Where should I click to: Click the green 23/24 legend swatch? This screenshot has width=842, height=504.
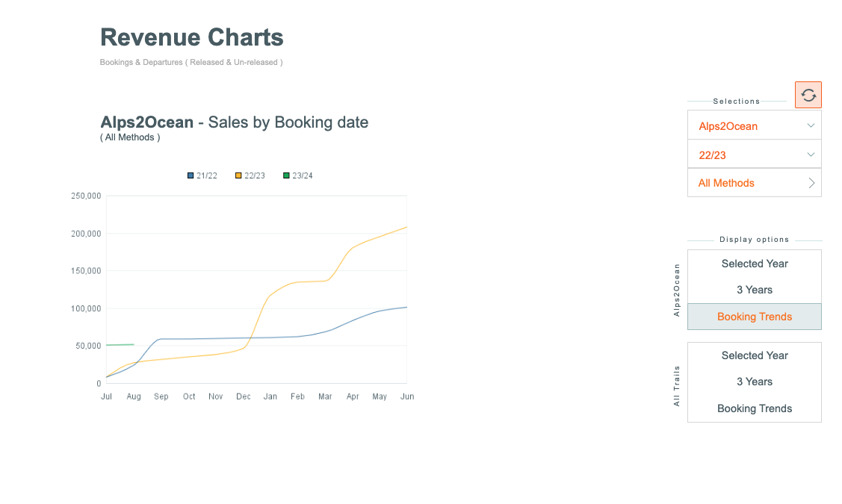tap(286, 176)
